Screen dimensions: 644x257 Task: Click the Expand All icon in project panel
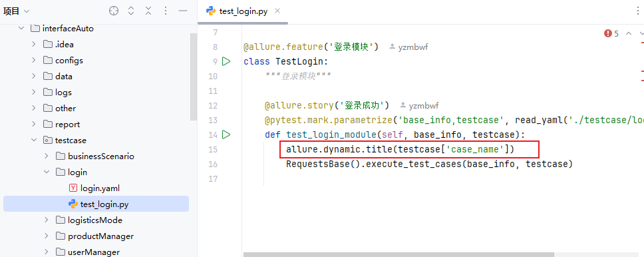pos(131,11)
